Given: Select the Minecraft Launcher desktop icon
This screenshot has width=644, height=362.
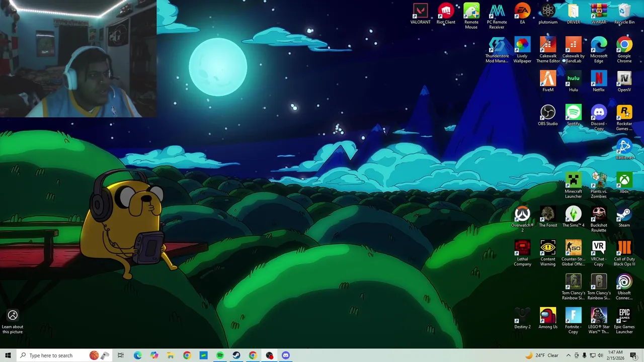Looking at the screenshot, I should tap(574, 186).
